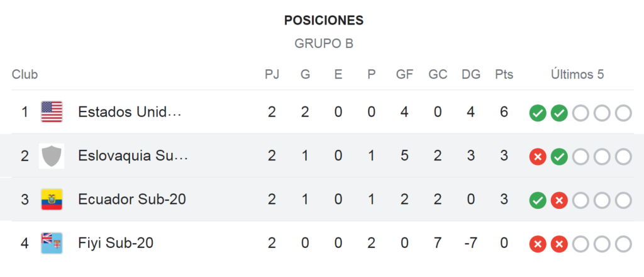Screen dimensions: 644x277
Task: Click Ecuador's green win checkmark icon
Action: click(538, 201)
